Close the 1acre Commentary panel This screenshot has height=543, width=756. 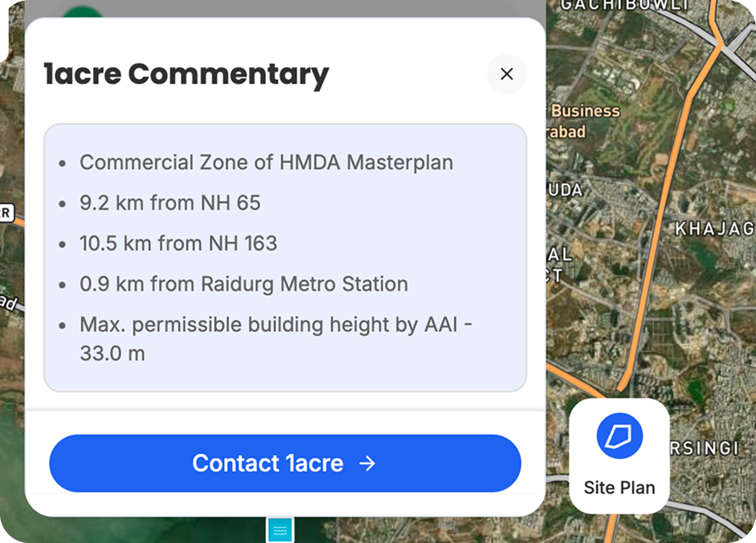pos(506,74)
